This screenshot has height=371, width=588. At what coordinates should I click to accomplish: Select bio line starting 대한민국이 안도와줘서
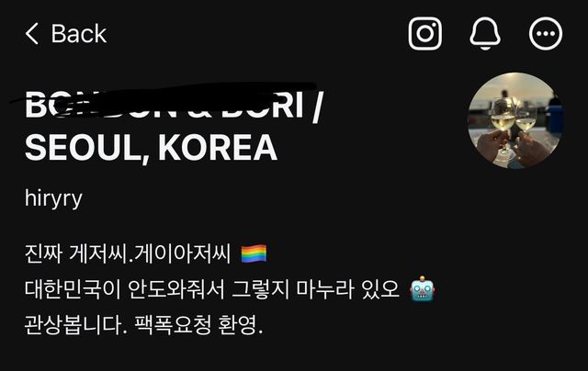tap(212, 289)
